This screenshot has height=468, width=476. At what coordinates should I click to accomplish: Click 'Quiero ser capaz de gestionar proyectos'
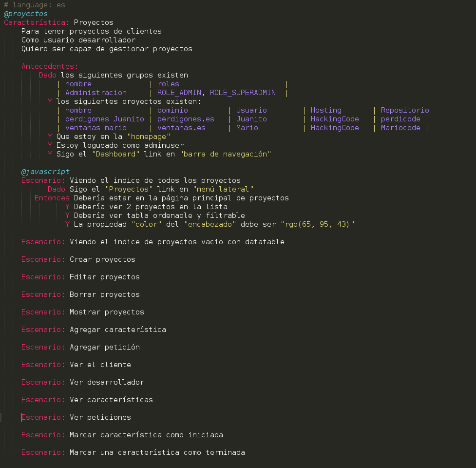107,49
